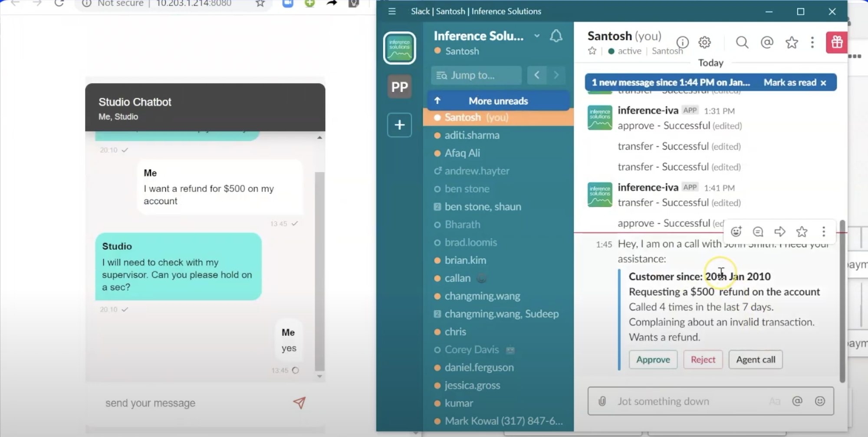The image size is (868, 437).
Task: Show mentions and reactions at-sign icon
Action: click(767, 42)
